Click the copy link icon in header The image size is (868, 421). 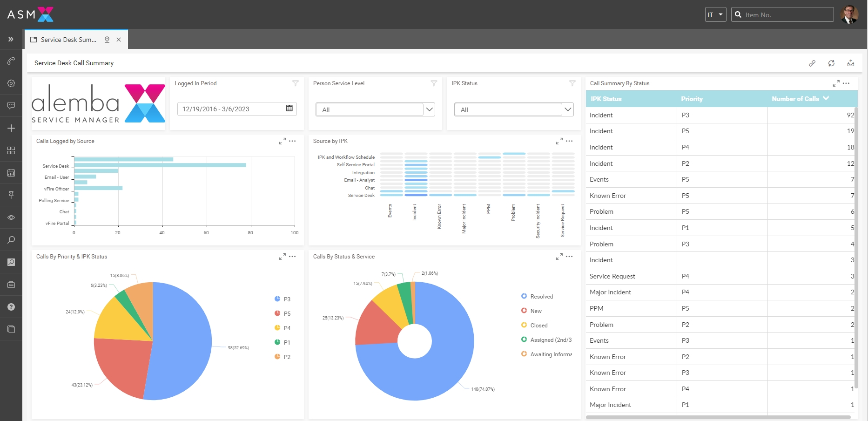(812, 63)
